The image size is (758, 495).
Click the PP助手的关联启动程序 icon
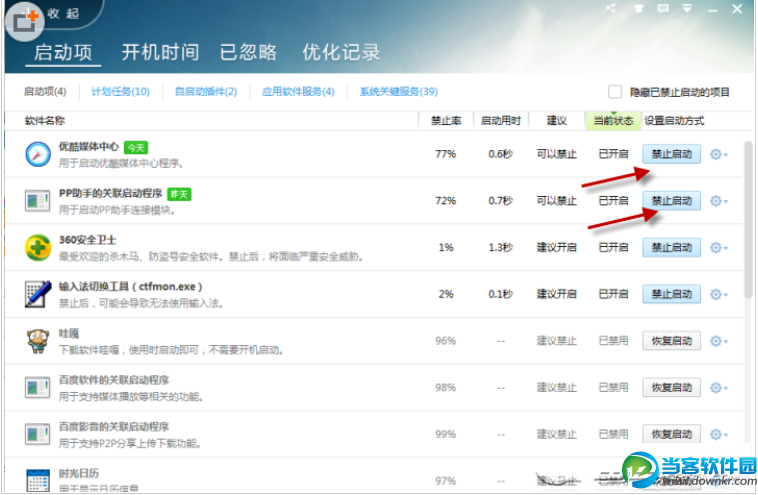click(38, 201)
